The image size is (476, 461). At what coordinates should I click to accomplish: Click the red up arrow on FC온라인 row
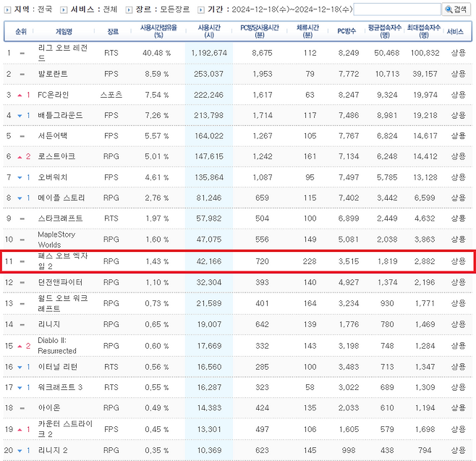click(20, 95)
